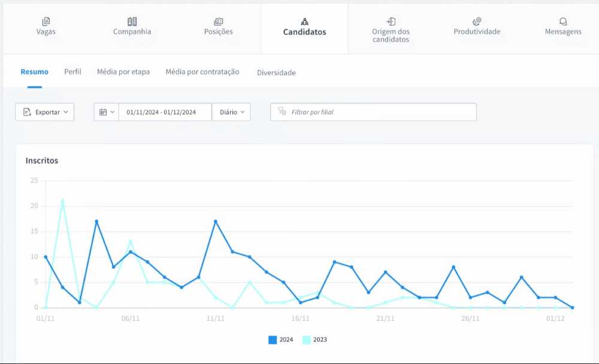
Task: Click the 2024 peak data point at 11/11
Action: point(216,222)
